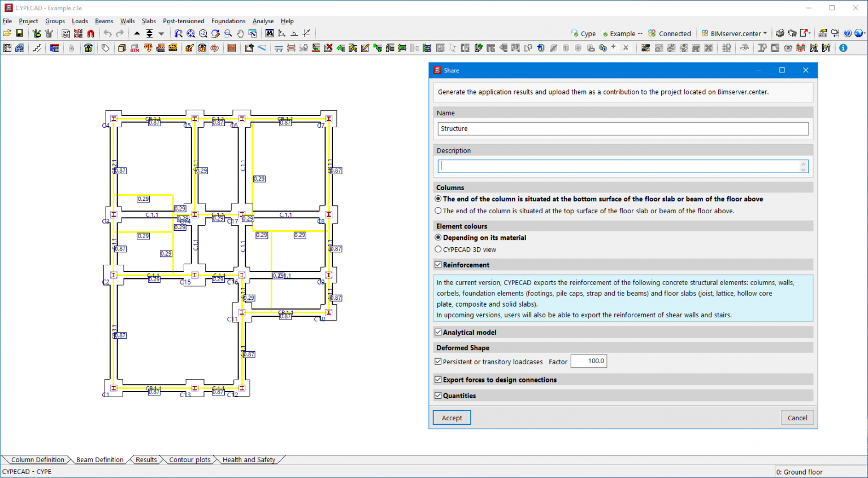
Task: Click the red BIM icon
Action: coord(134,48)
